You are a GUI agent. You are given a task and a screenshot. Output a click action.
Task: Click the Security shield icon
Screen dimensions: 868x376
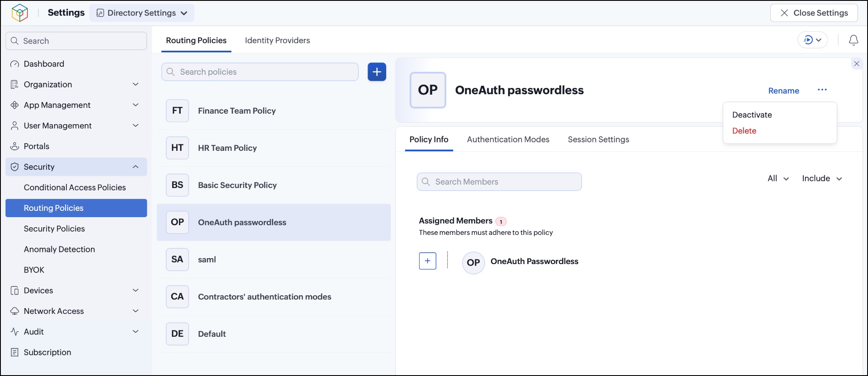coord(15,167)
